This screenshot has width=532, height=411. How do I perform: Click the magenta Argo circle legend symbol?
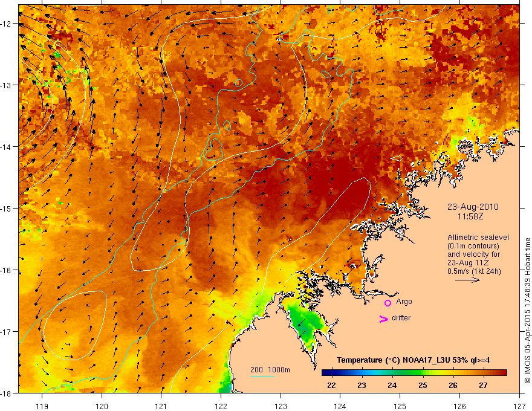tap(388, 303)
